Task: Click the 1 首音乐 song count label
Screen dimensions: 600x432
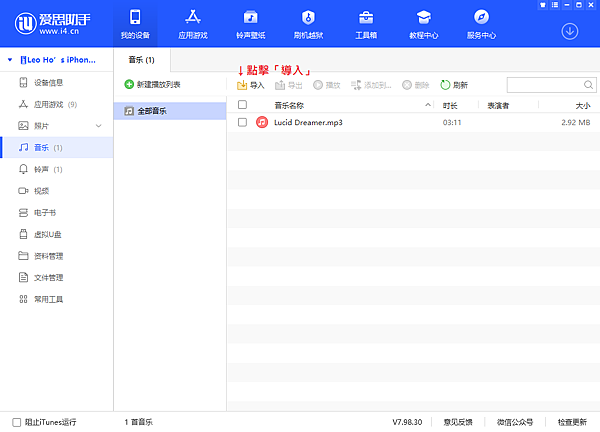Action: tap(139, 422)
